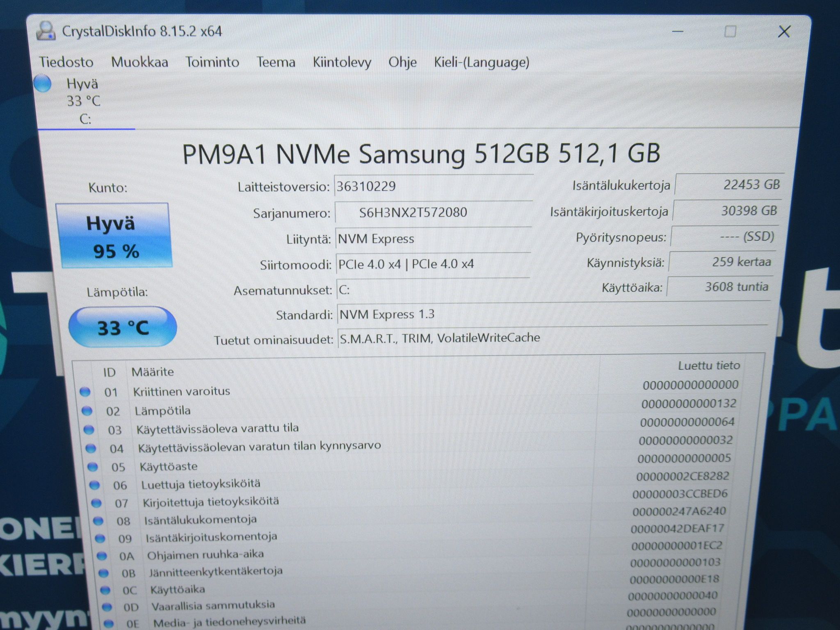Select the Käytettävissäoleva varattu tila attribute name

pos(217,429)
